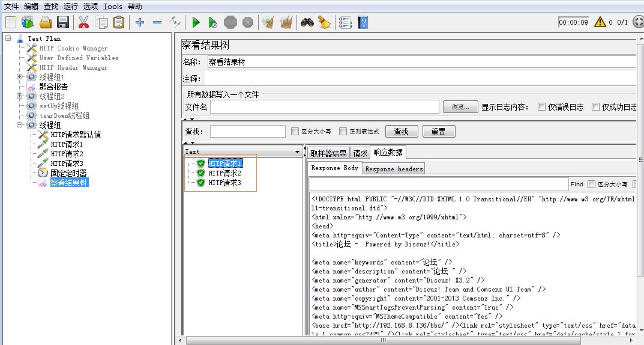Expand the 线程组2 node
This screenshot has width=644, height=345.
tap(19, 96)
